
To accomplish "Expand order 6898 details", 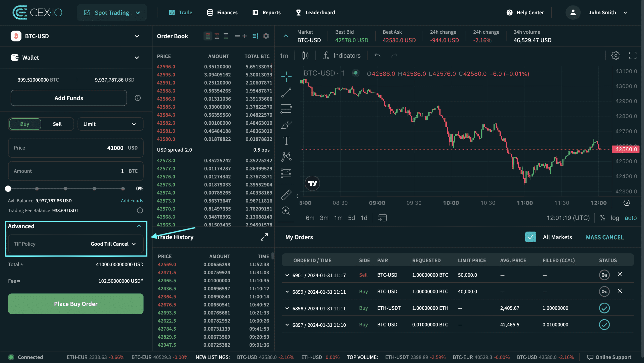I will tap(287, 308).
